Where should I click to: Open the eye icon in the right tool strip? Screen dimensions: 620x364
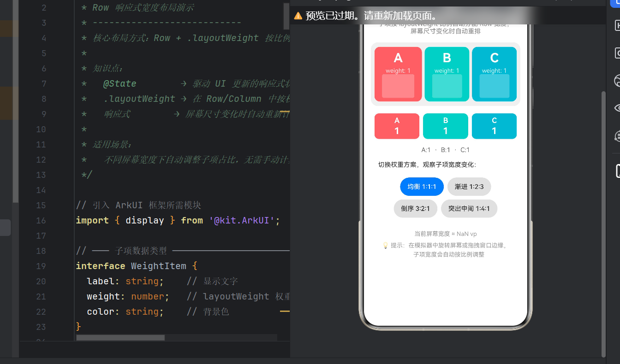pos(617,108)
